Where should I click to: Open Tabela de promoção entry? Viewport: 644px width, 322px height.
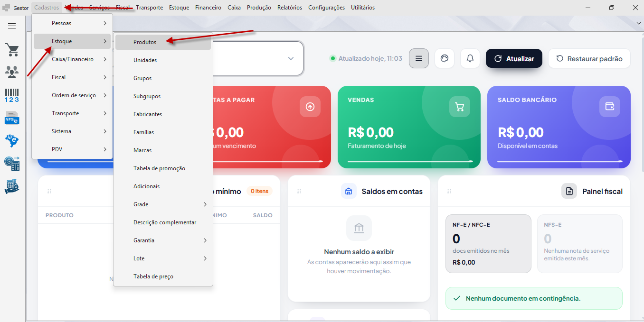[x=163, y=168]
